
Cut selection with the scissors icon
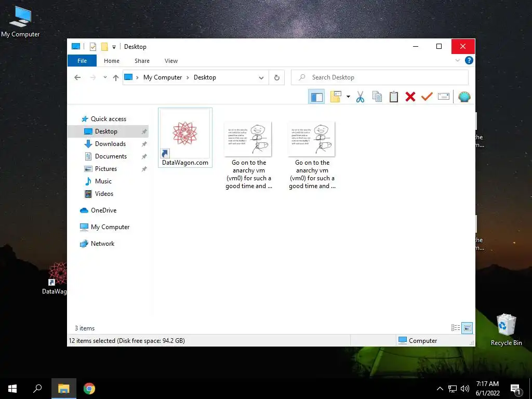click(x=360, y=97)
